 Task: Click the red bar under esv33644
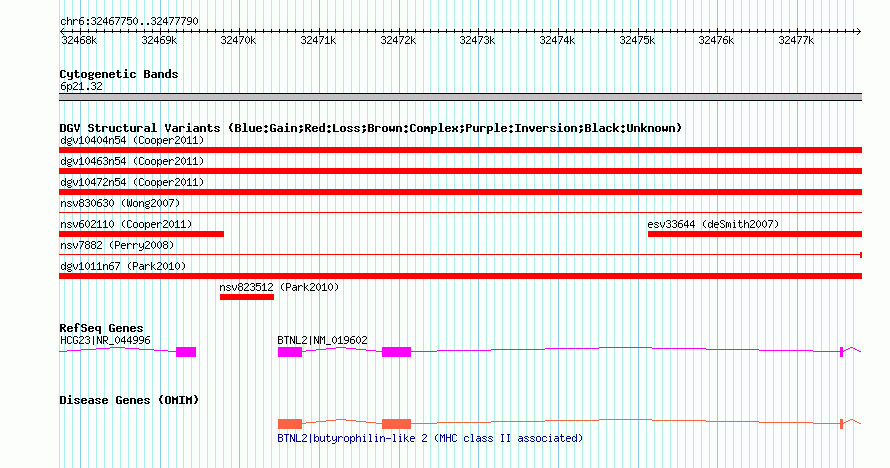click(755, 234)
